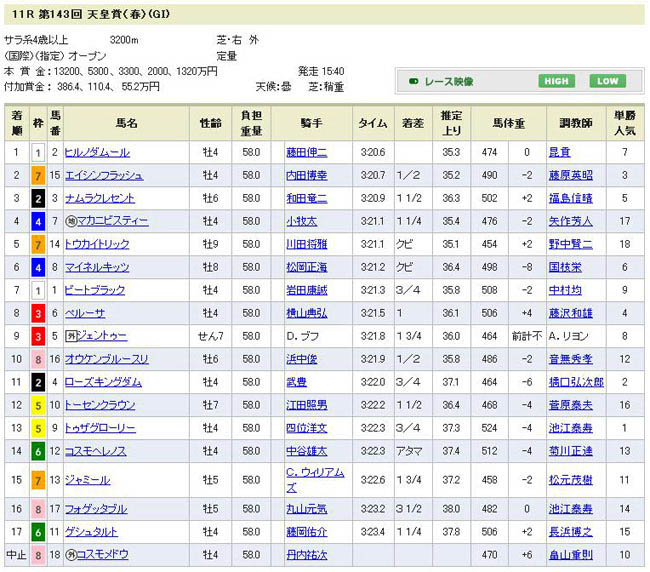Select horse ナムラクレセント

(x=102, y=198)
